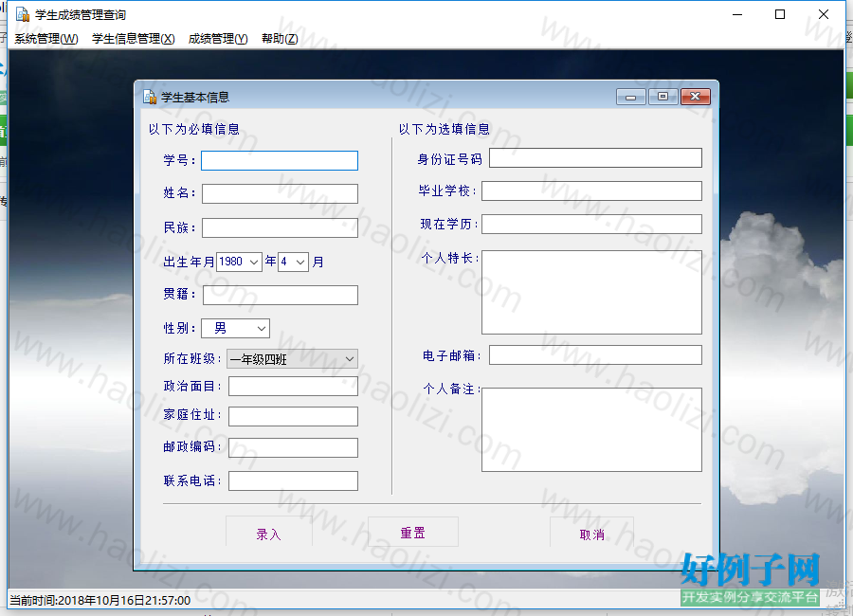Click the 重置 button
This screenshot has width=853, height=616.
[413, 533]
